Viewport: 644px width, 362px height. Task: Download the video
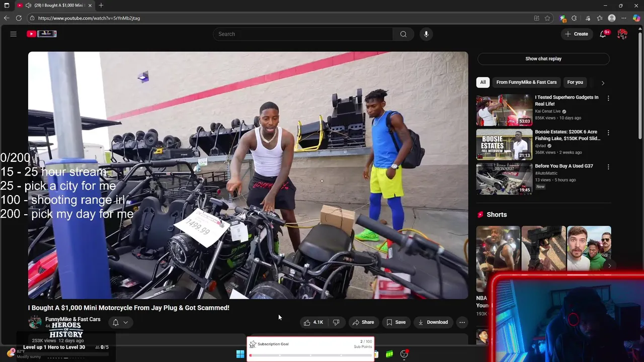433,322
